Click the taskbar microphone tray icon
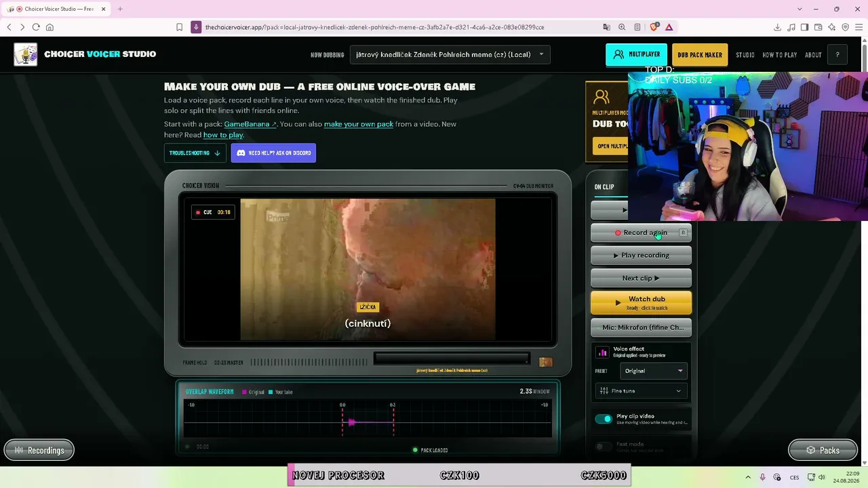The height and width of the screenshot is (488, 868). [x=762, y=477]
